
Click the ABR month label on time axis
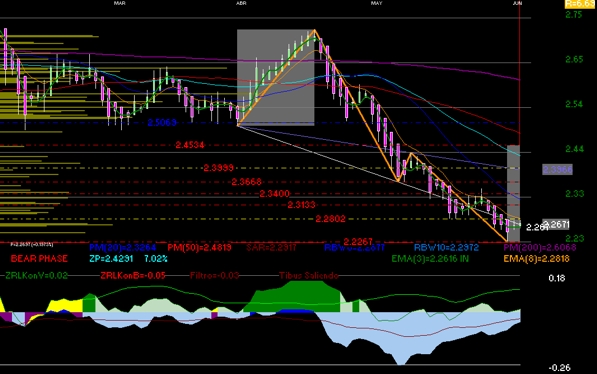(241, 3)
